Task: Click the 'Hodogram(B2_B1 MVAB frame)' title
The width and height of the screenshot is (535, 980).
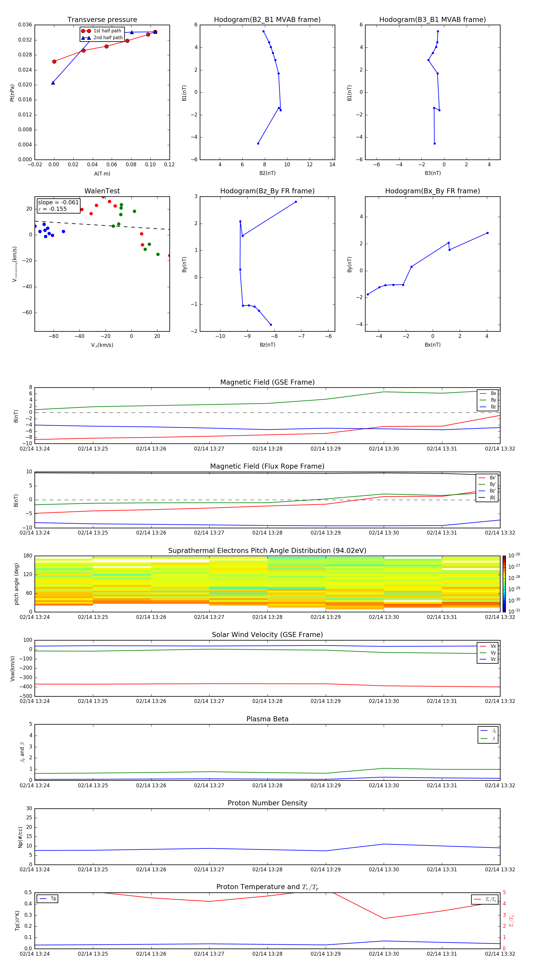Action: [267, 20]
